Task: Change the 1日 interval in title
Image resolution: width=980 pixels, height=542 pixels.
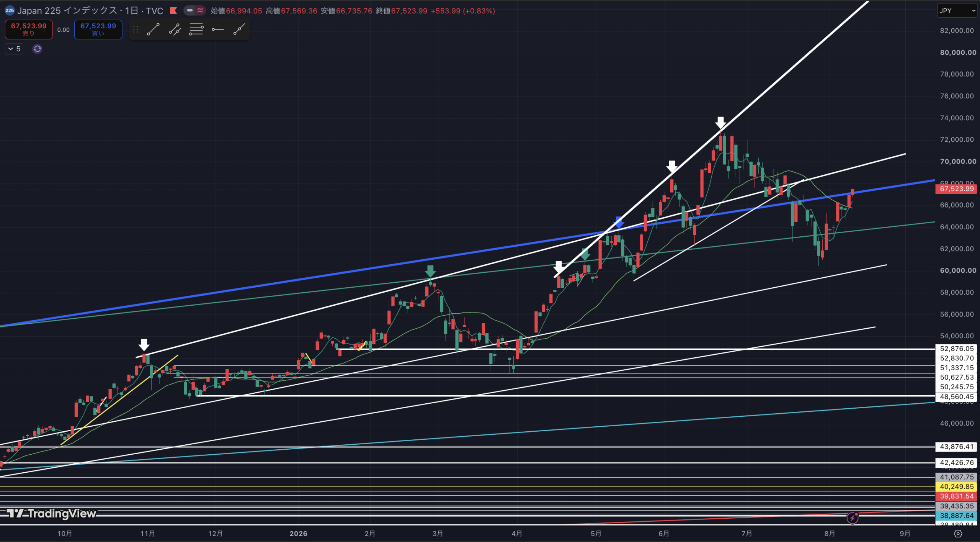Action: pyautogui.click(x=131, y=11)
